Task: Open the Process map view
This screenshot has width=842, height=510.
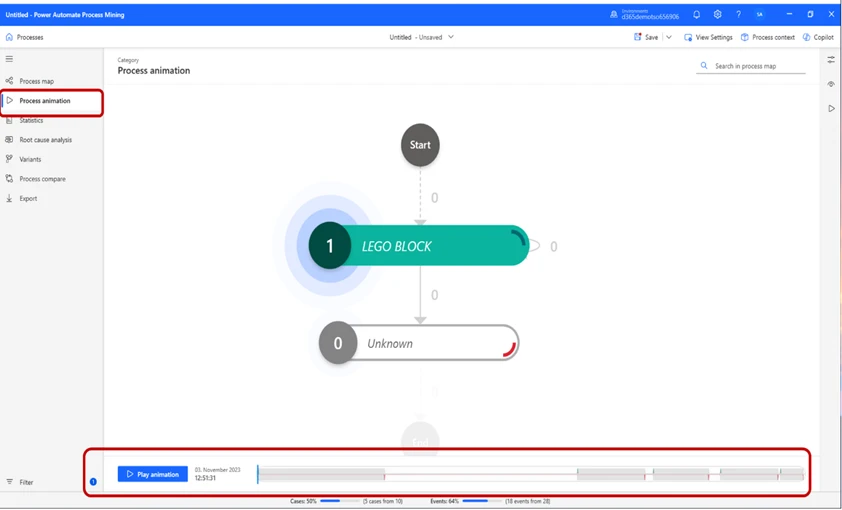Action: pyautogui.click(x=37, y=81)
